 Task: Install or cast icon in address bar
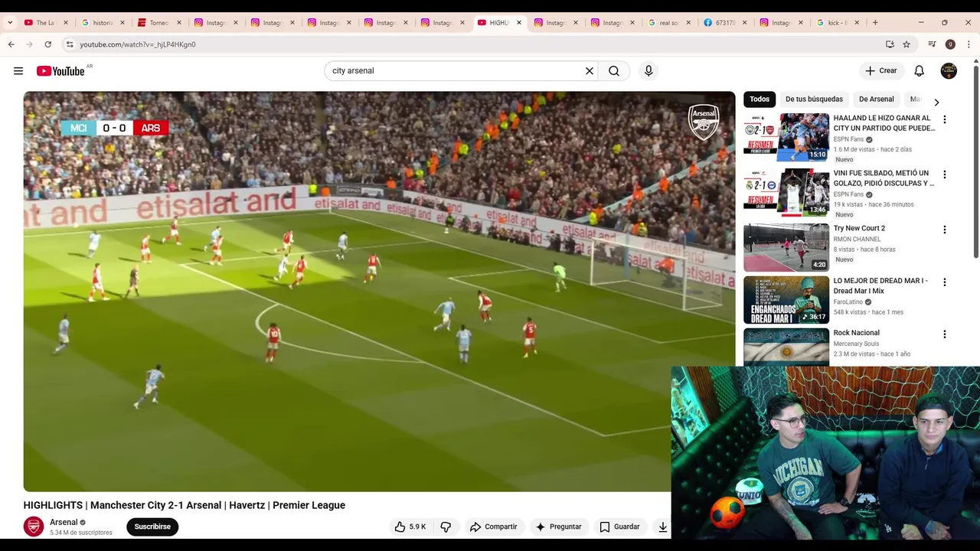click(x=890, y=44)
